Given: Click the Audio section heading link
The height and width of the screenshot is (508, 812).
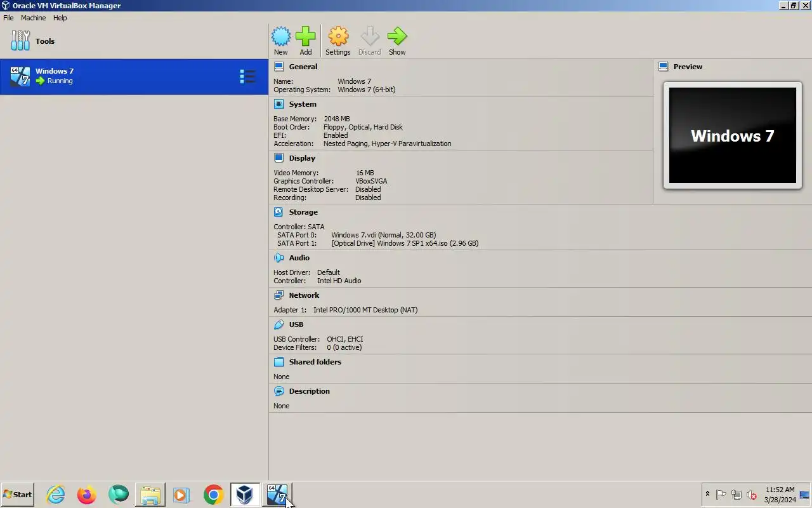Looking at the screenshot, I should (299, 258).
